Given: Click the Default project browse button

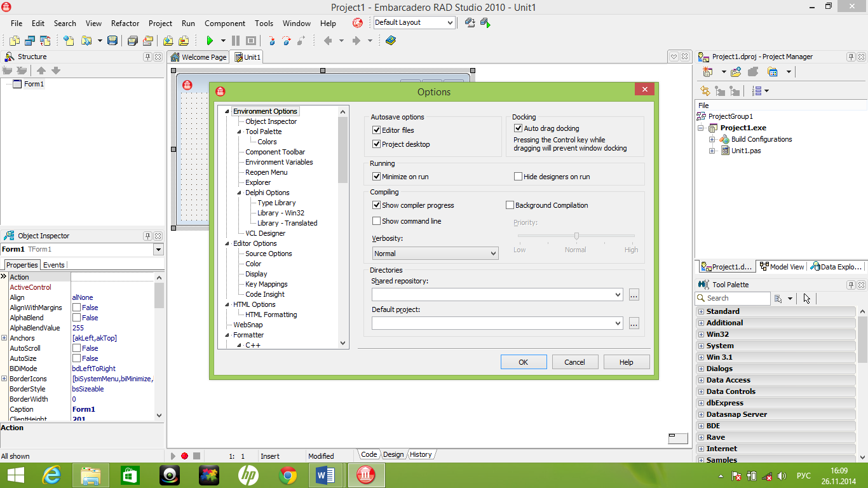Looking at the screenshot, I should (x=634, y=323).
